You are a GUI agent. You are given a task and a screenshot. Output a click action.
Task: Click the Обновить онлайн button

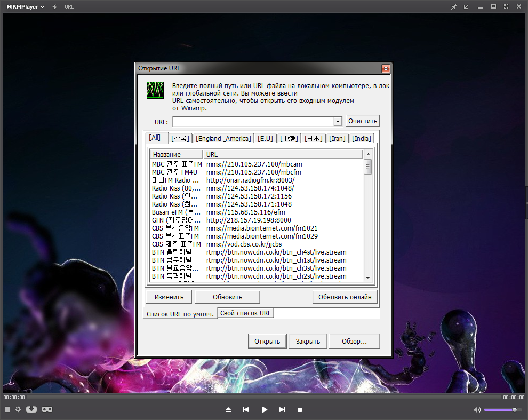[345, 297]
